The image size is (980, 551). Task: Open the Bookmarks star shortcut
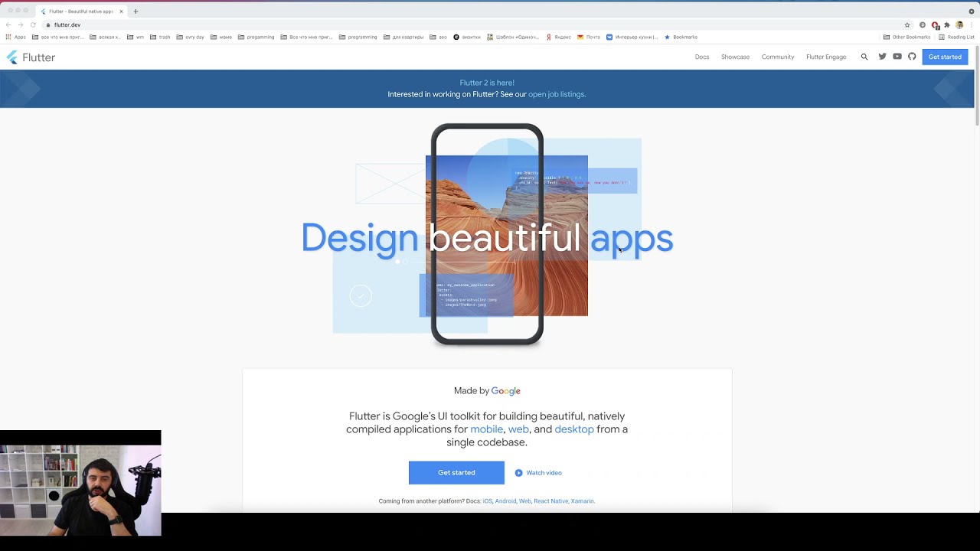681,37
